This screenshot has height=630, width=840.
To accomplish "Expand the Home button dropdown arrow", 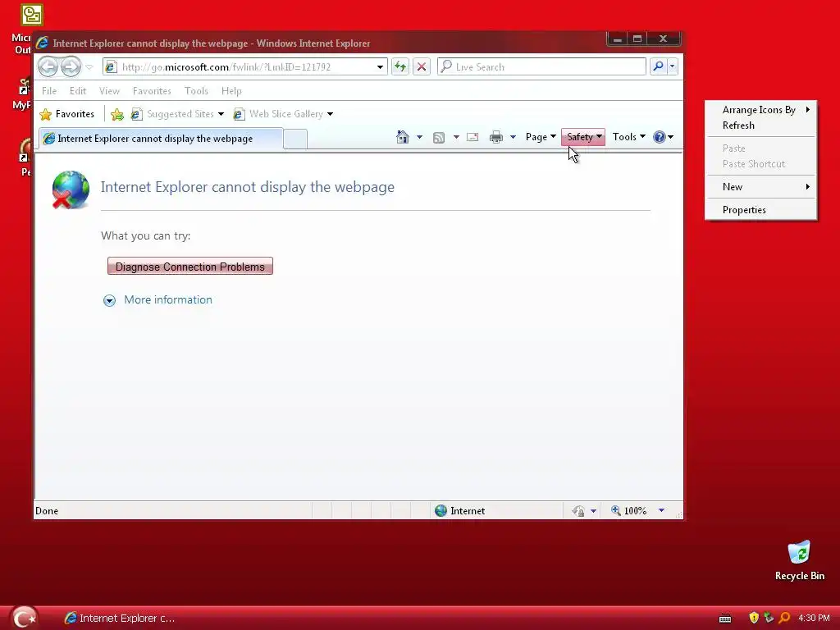I will coord(419,137).
